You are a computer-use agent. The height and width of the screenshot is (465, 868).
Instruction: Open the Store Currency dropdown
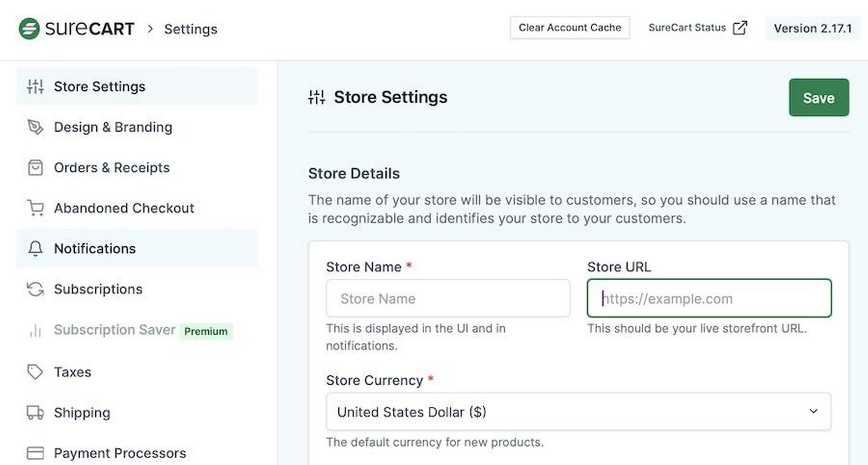578,412
